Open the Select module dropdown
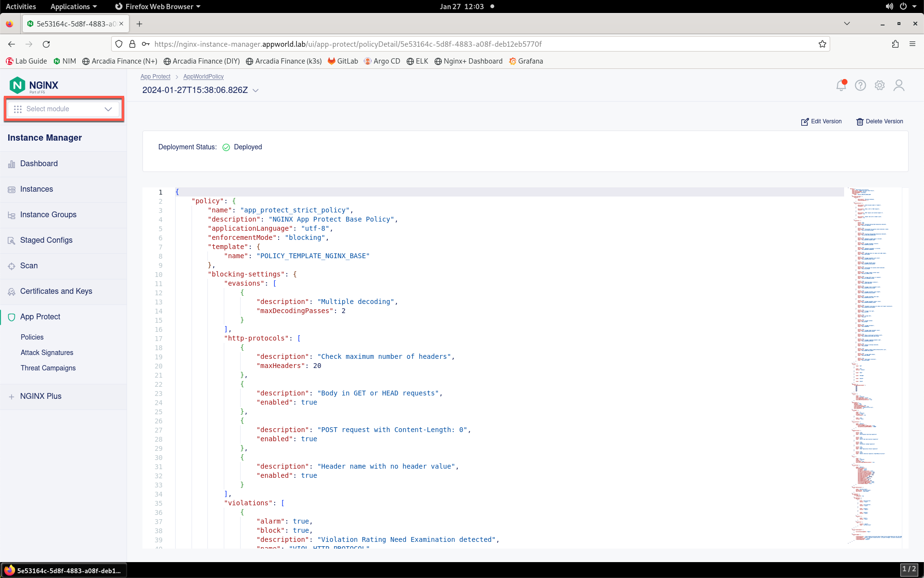The image size is (924, 578). click(64, 109)
